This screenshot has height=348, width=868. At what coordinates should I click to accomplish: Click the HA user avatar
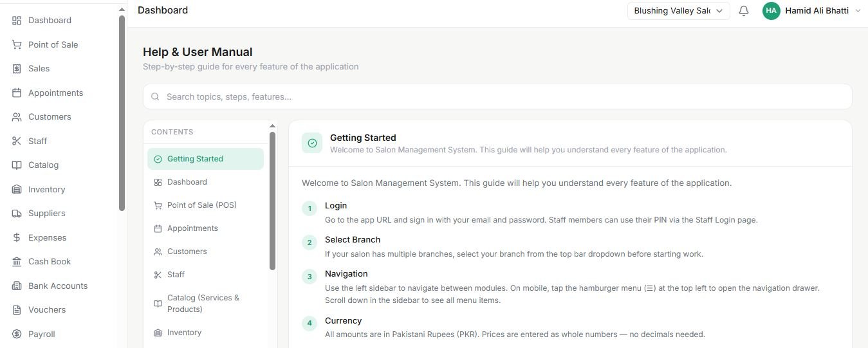click(771, 11)
